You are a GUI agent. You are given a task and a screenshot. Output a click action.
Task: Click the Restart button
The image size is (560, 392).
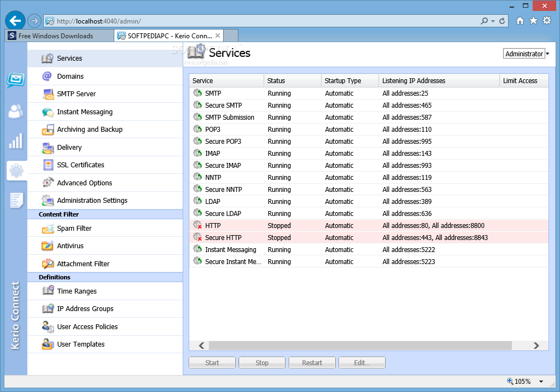(312, 362)
